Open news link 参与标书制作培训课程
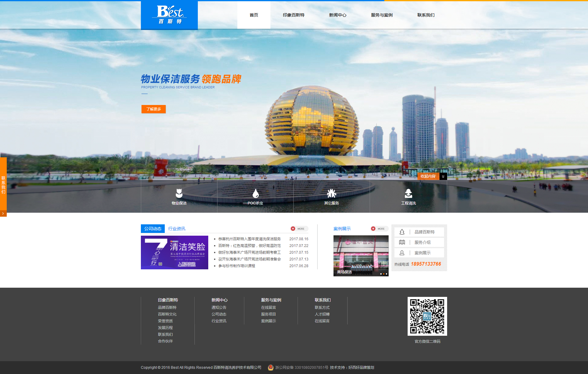588x374 pixels. coord(236,266)
